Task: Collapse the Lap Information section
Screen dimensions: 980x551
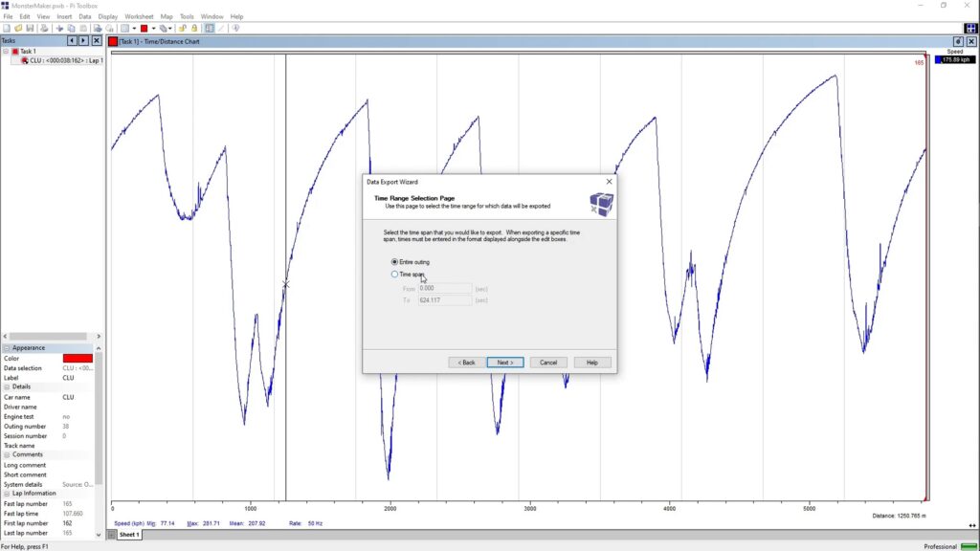Action: click(7, 493)
